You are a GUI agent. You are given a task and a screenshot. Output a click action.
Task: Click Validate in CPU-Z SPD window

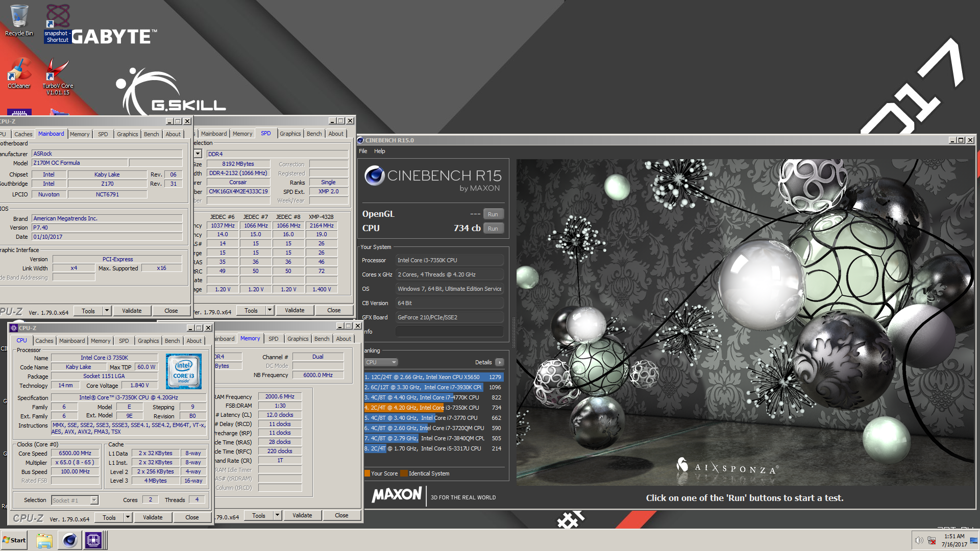pyautogui.click(x=295, y=310)
